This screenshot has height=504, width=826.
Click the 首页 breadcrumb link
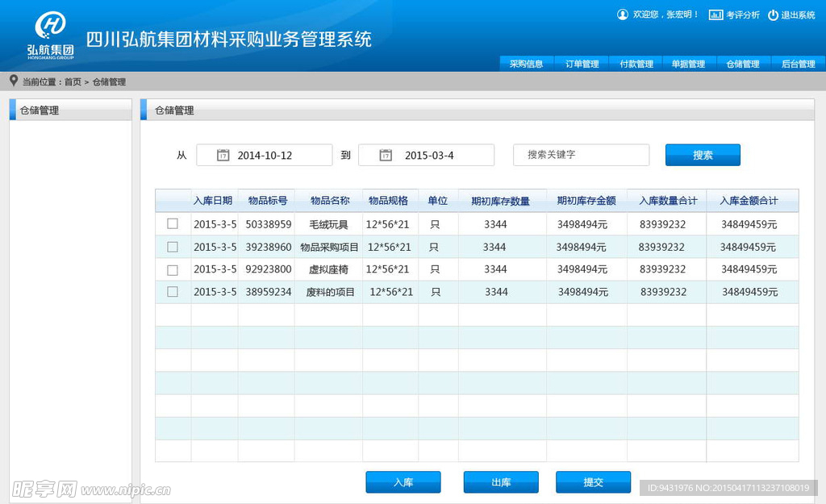click(x=73, y=81)
